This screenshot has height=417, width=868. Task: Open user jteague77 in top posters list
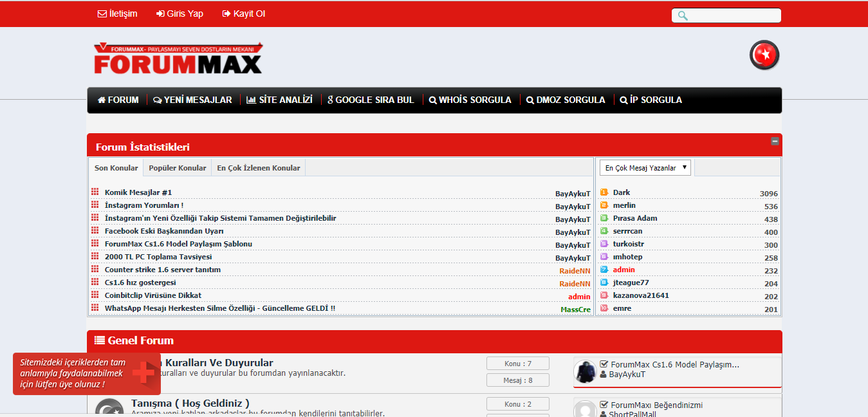pos(631,283)
